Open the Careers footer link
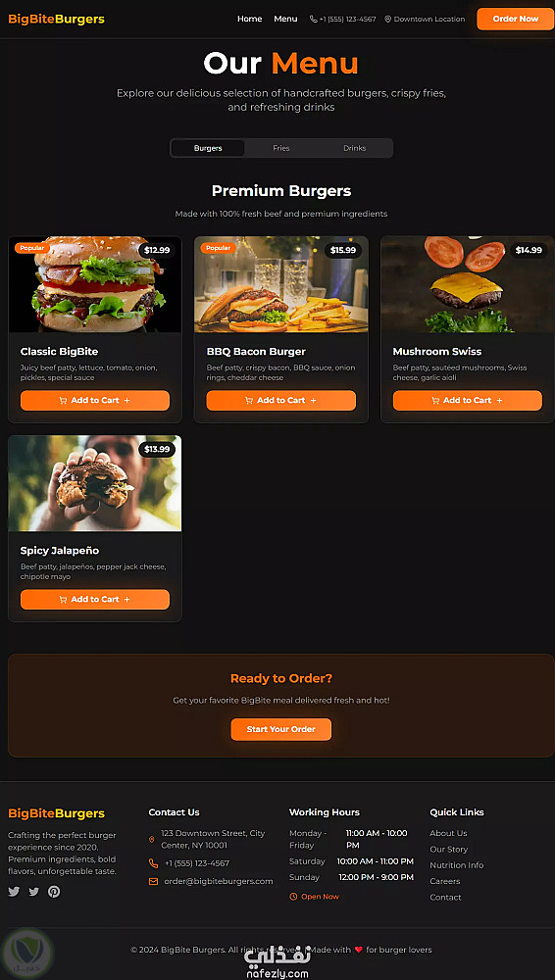555x980 pixels. tap(445, 881)
